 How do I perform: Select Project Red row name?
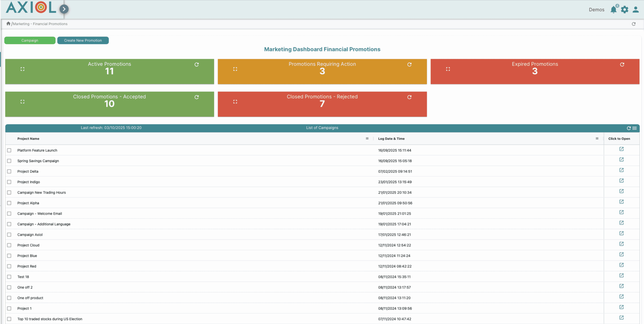tap(27, 266)
